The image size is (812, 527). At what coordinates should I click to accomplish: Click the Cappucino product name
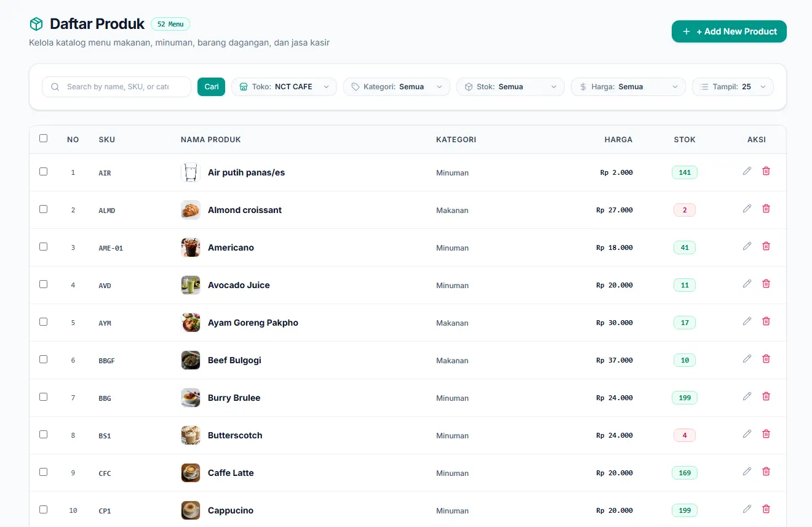point(231,510)
